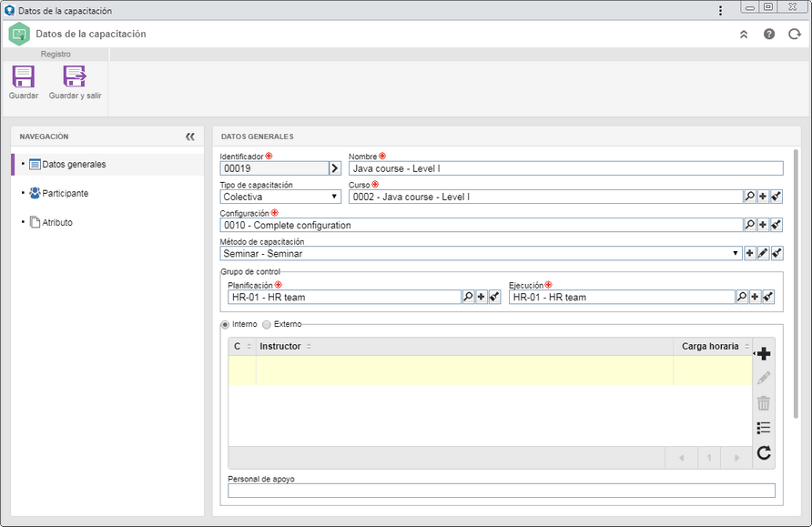Open instructor list view icon
812x527 pixels.
coord(764,428)
